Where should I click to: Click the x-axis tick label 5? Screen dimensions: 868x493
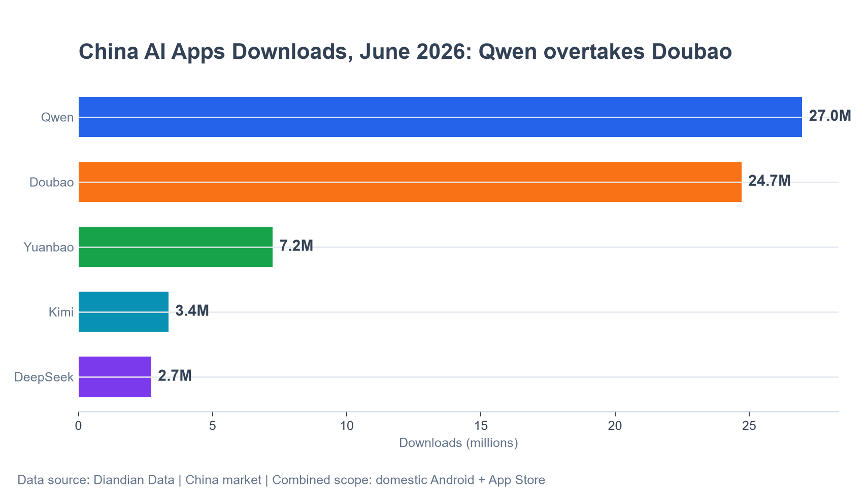[x=213, y=426]
